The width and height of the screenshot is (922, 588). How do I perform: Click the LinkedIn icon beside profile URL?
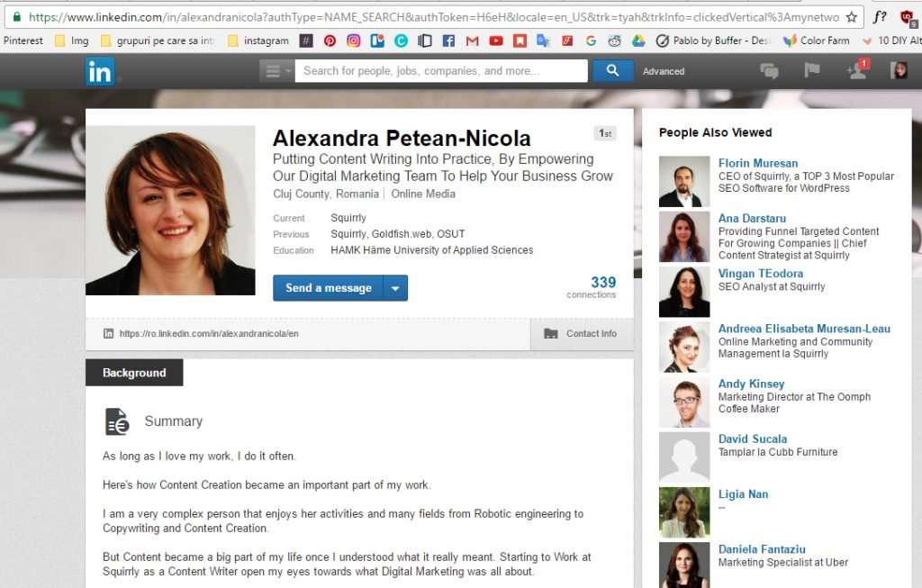click(108, 333)
